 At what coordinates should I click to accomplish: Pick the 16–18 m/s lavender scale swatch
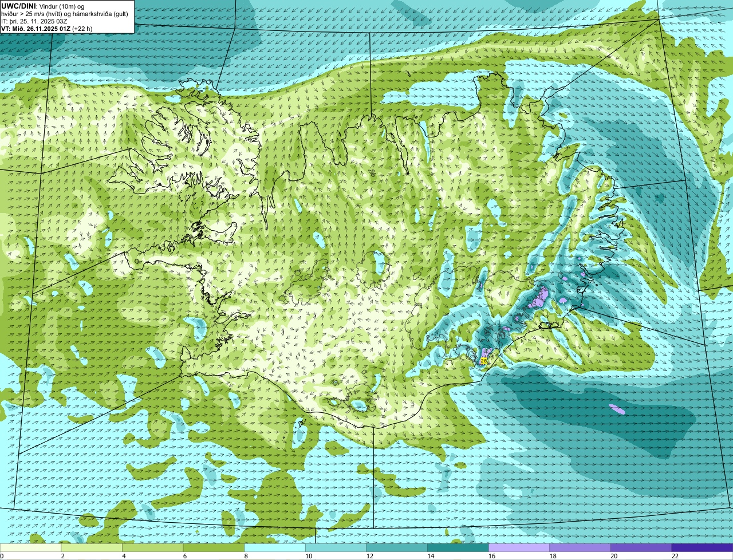tap(519, 548)
